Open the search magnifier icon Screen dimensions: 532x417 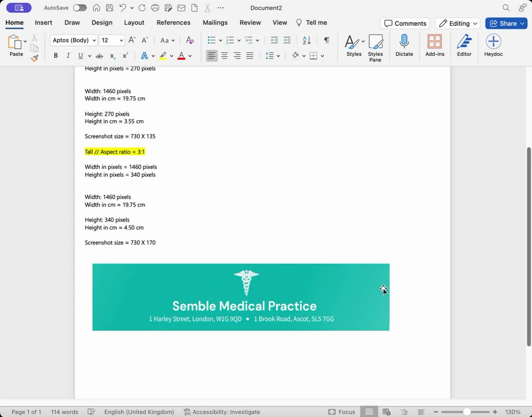tap(506, 8)
